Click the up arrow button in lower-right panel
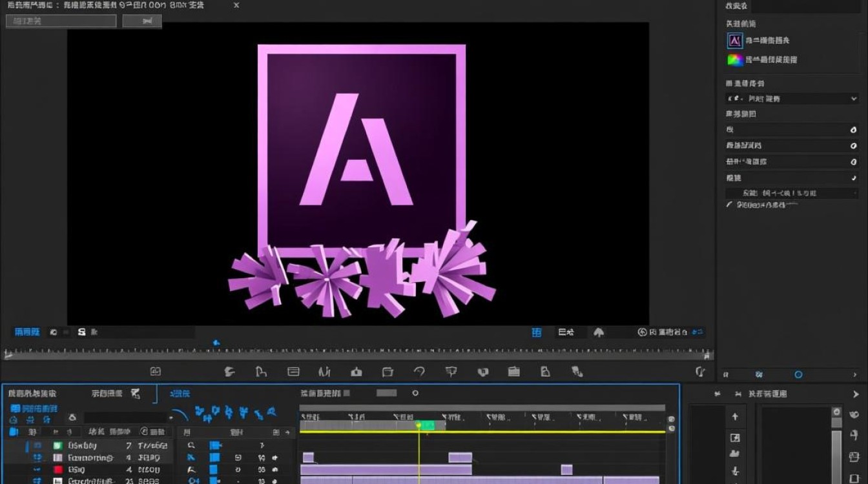 [x=735, y=417]
